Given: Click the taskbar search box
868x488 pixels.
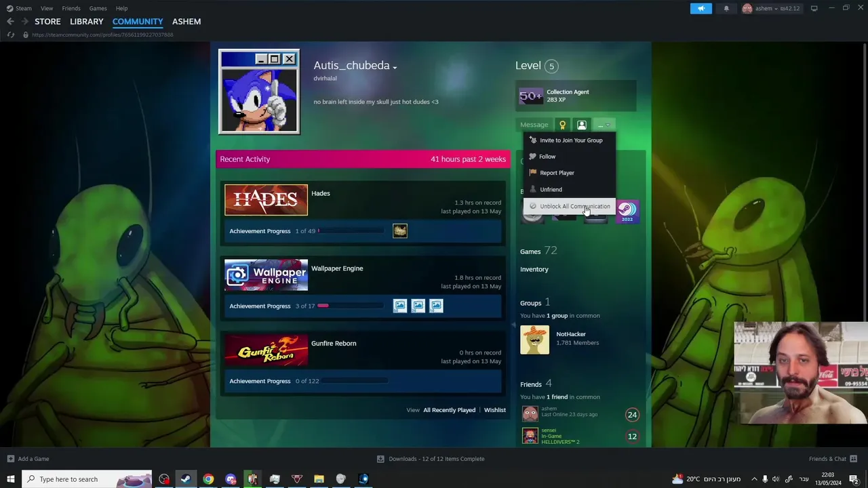Looking at the screenshot, I should click(87, 479).
